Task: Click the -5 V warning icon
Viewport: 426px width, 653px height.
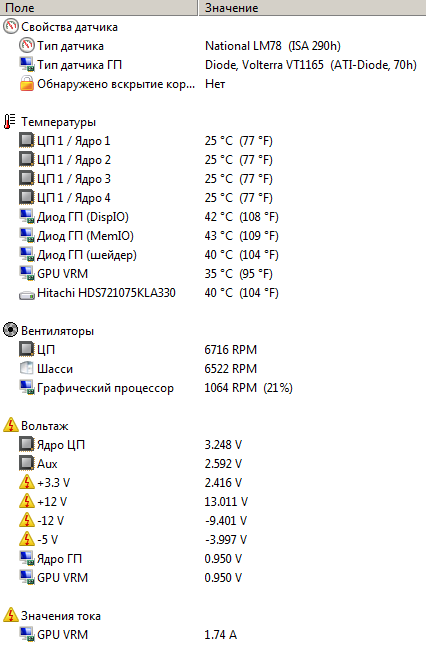Action: (x=27, y=539)
